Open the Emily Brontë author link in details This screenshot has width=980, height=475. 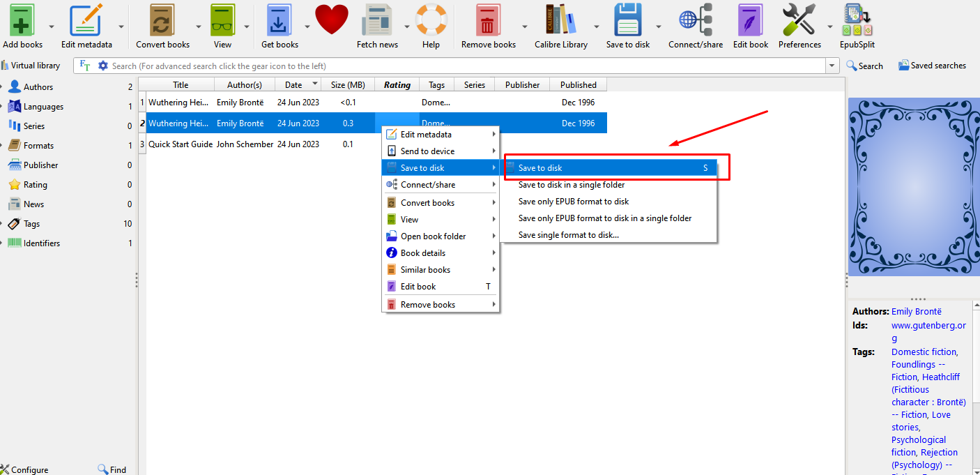916,312
